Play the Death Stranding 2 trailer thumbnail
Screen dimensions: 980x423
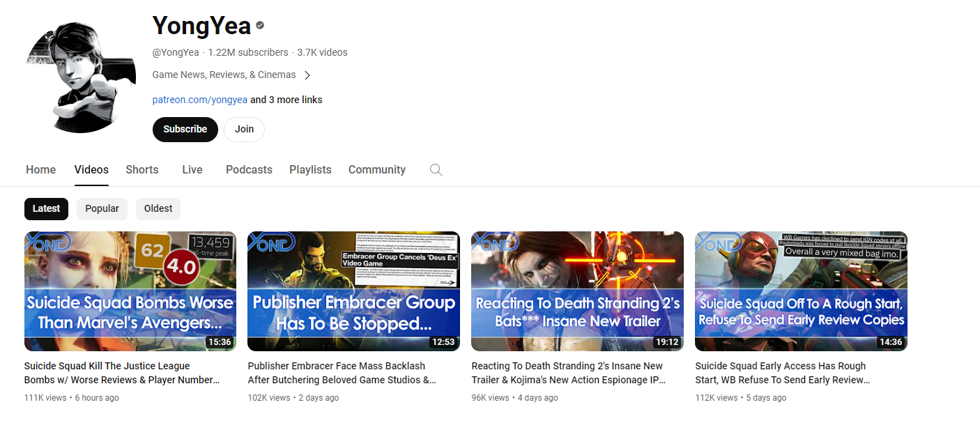(578, 291)
